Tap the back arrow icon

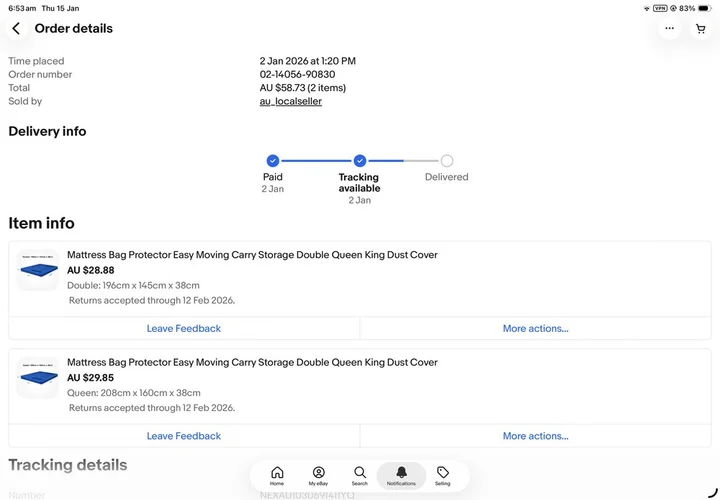[x=16, y=28]
